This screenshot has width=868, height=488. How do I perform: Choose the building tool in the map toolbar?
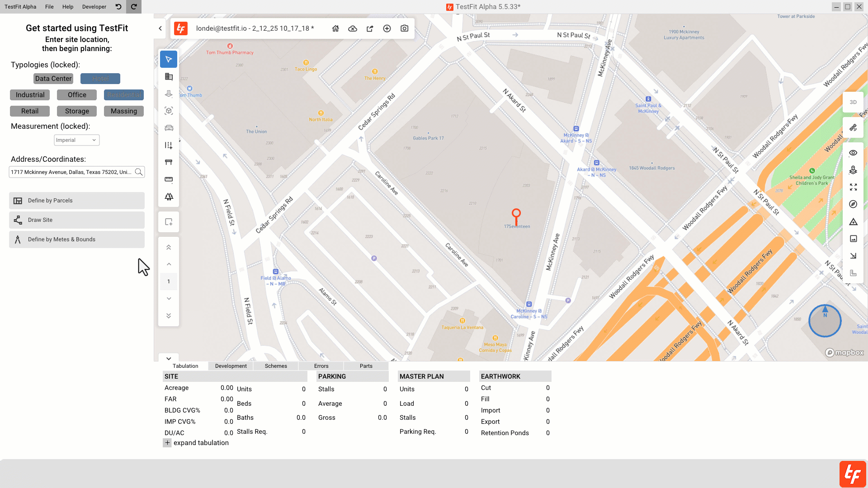[x=169, y=76]
